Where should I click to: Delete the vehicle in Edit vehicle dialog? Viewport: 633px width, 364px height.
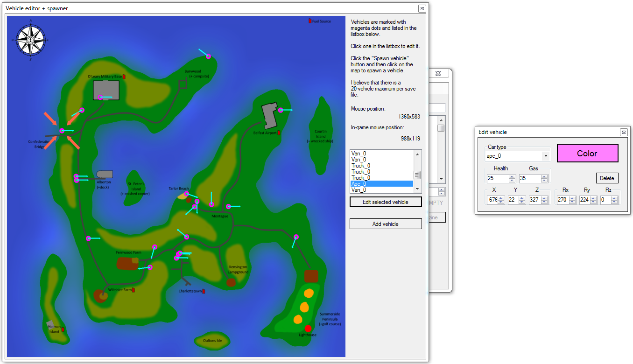point(607,178)
